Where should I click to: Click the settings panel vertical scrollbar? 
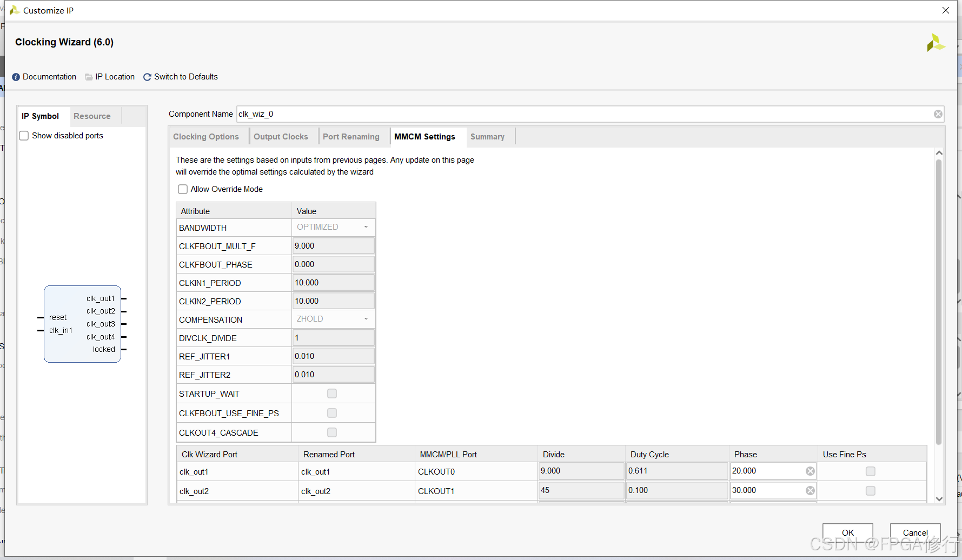(x=939, y=302)
